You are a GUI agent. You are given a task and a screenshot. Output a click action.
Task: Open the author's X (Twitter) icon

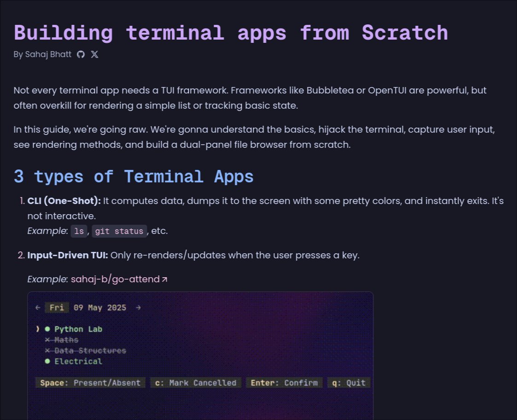pyautogui.click(x=95, y=54)
